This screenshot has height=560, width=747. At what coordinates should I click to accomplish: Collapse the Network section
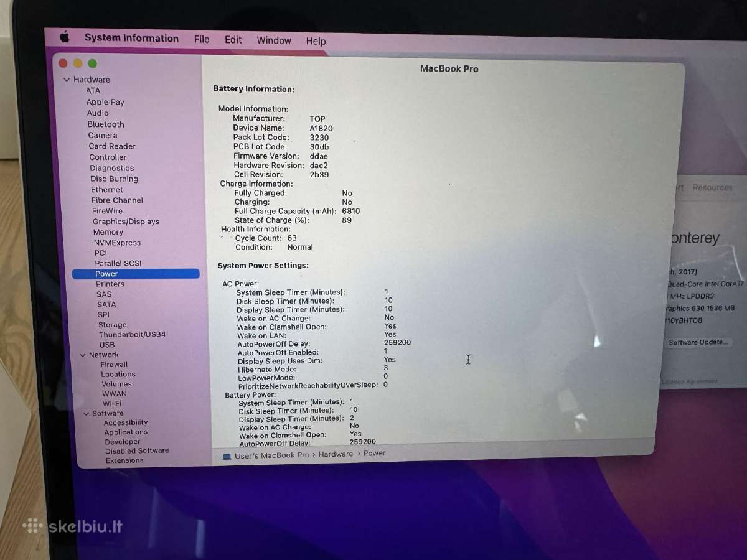(83, 355)
